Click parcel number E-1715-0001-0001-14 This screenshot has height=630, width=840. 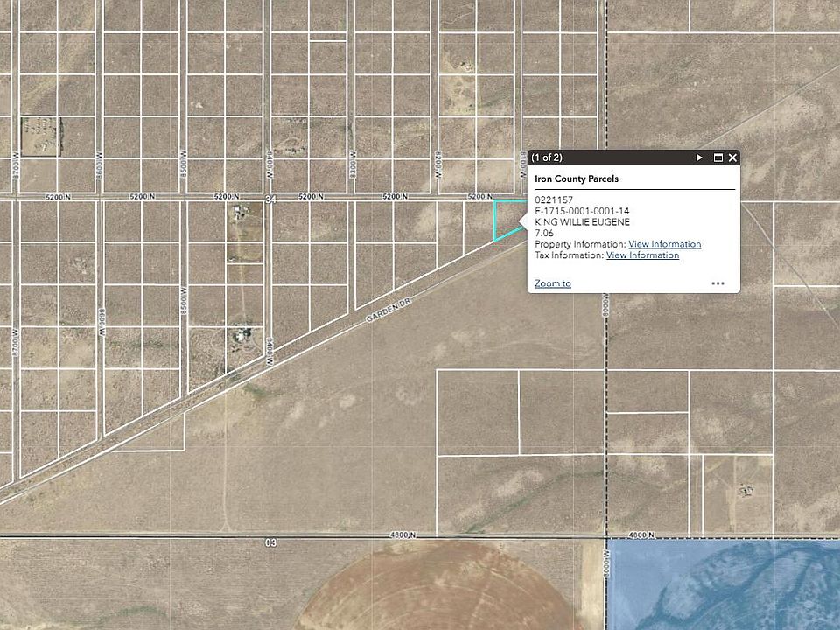click(582, 211)
